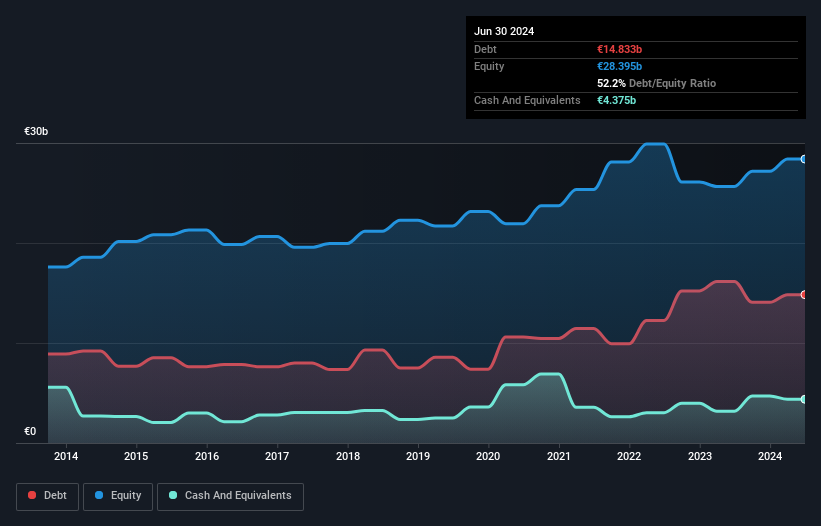The width and height of the screenshot is (821, 526).
Task: Click the 2019 x-axis label
Action: (x=418, y=456)
